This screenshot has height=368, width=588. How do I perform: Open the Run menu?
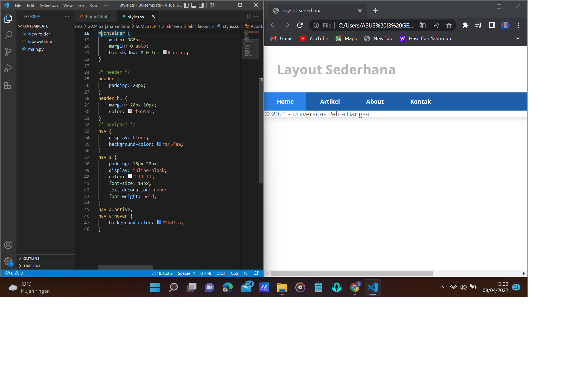point(93,5)
